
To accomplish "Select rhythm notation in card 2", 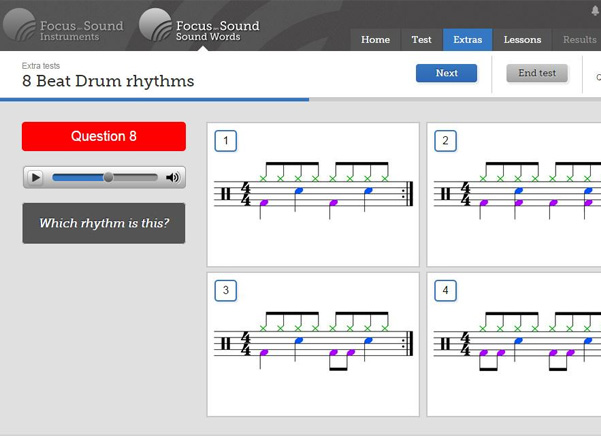I will (x=517, y=190).
